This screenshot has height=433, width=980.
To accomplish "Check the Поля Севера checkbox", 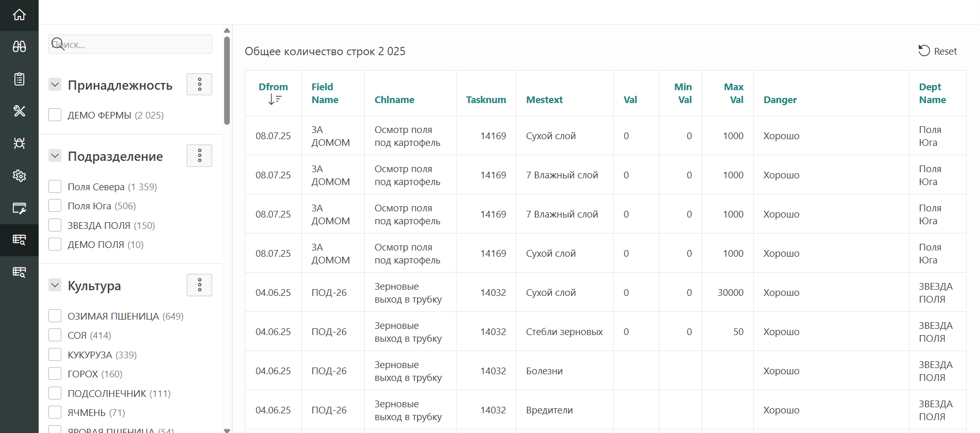I will pos(55,187).
